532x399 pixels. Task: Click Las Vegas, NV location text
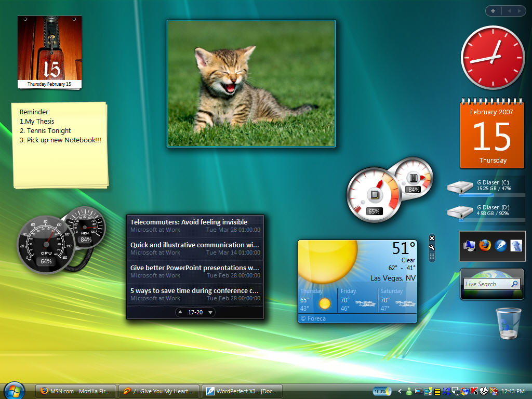click(393, 278)
